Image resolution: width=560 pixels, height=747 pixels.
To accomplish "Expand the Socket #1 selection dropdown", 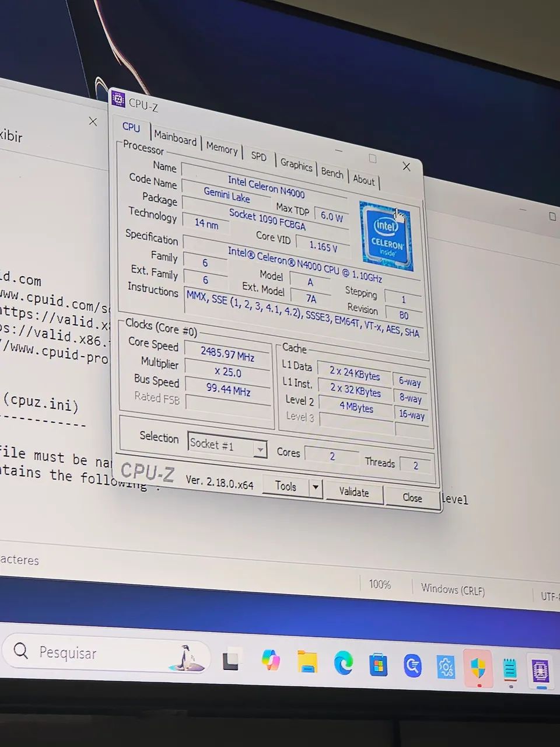I will point(260,449).
